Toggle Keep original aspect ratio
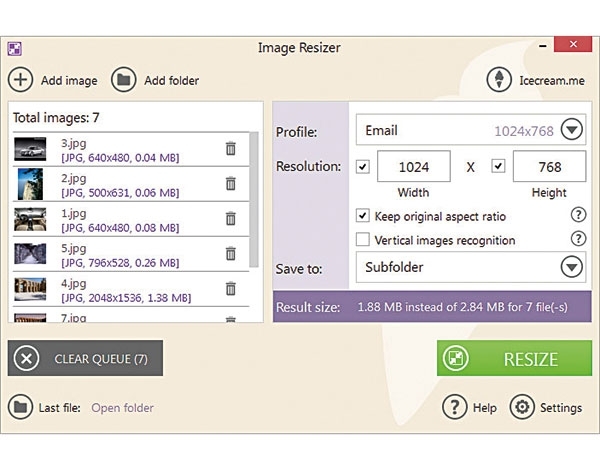This screenshot has height=470, width=600. (363, 216)
